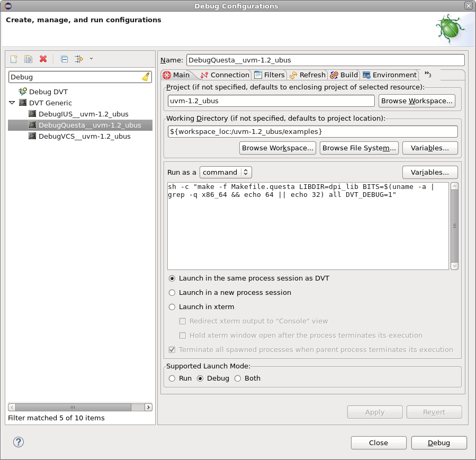Click the Browse File System button

point(359,148)
